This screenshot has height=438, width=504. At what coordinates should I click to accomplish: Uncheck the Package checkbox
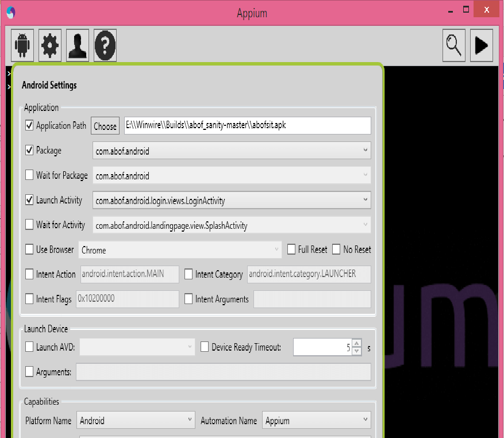click(29, 150)
